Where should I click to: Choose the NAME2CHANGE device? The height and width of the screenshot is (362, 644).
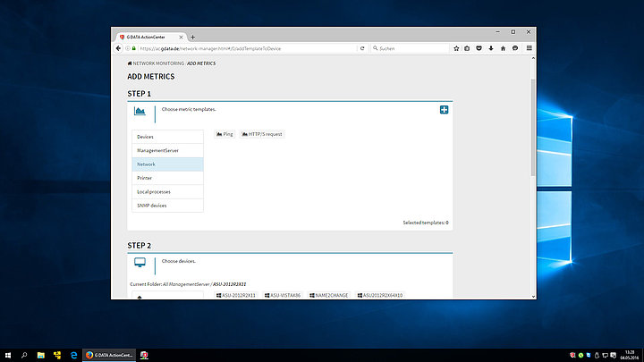[331, 294]
